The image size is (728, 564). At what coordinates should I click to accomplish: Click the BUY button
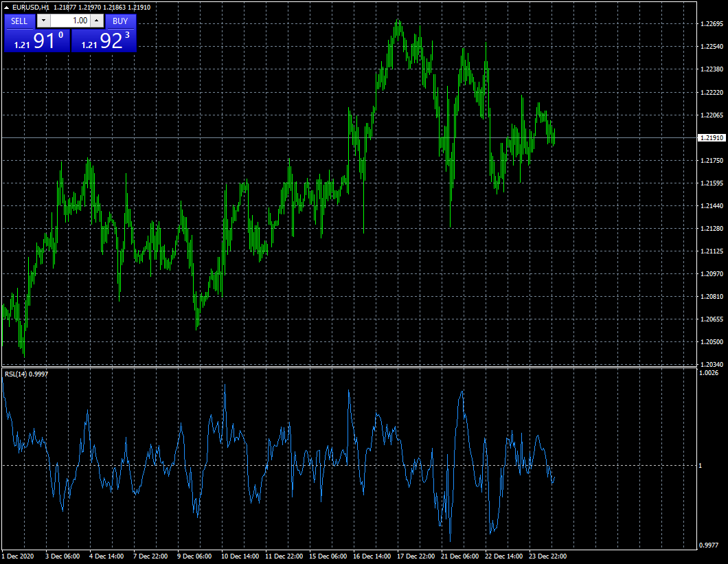click(120, 21)
